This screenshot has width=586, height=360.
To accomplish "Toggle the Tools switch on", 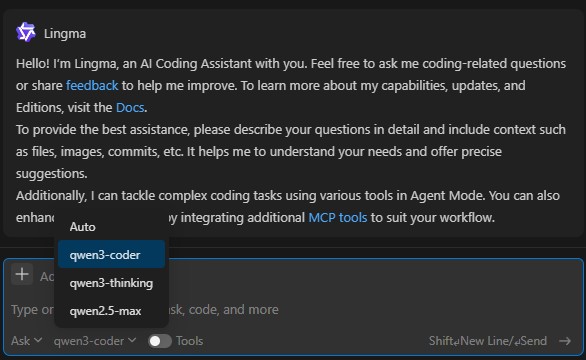I will pos(160,341).
